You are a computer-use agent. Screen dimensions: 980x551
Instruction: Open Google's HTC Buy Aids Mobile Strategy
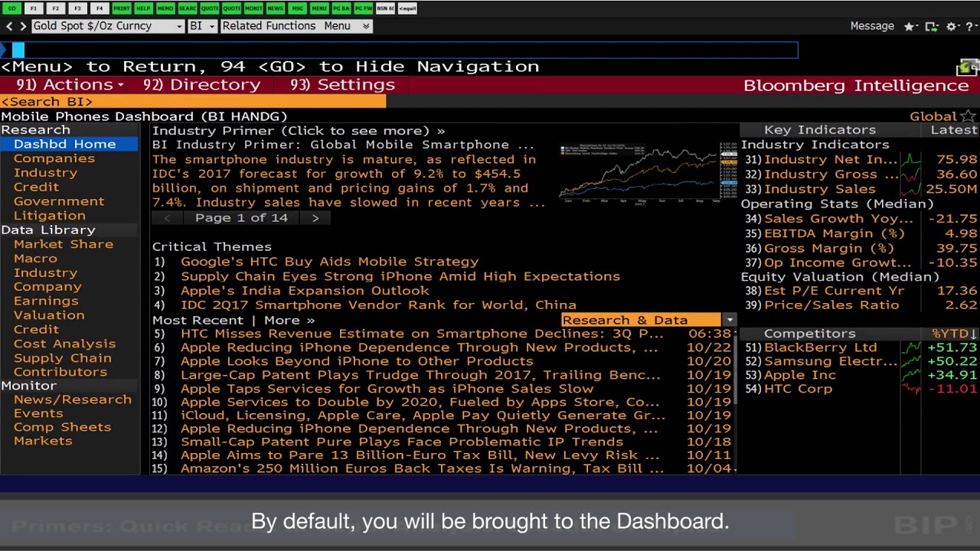click(x=330, y=262)
